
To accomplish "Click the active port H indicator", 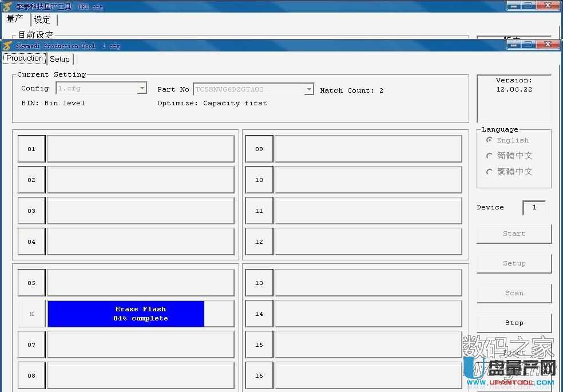I will click(31, 314).
